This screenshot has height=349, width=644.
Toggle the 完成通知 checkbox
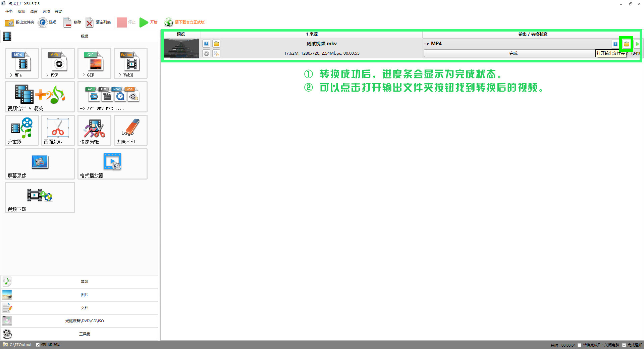(x=624, y=345)
